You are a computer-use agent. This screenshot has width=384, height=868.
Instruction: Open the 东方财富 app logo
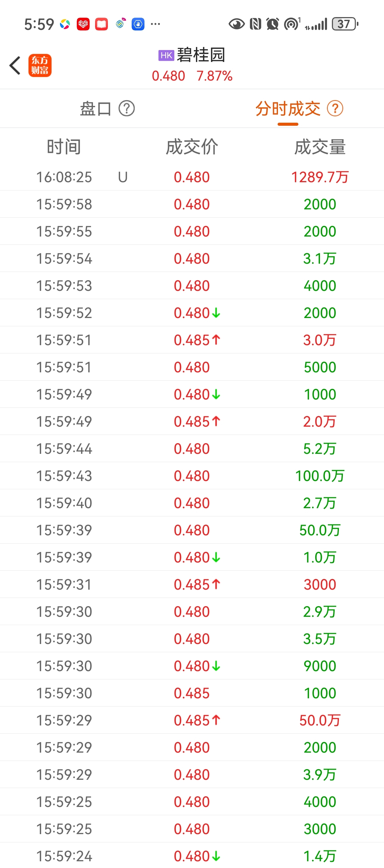point(40,65)
